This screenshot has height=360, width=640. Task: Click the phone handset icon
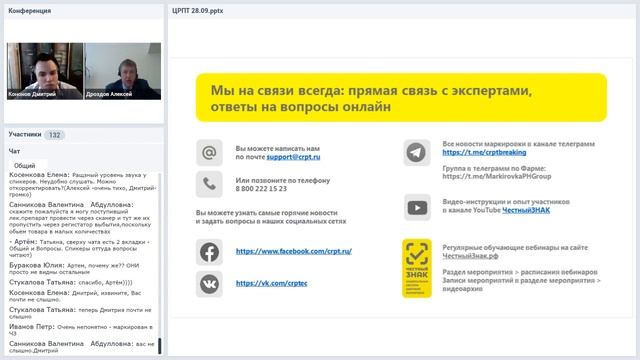tap(209, 184)
